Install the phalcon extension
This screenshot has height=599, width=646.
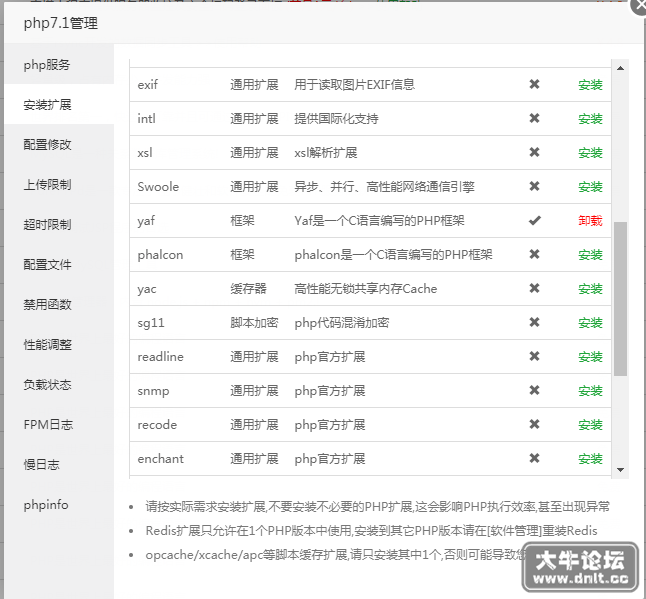tap(590, 255)
